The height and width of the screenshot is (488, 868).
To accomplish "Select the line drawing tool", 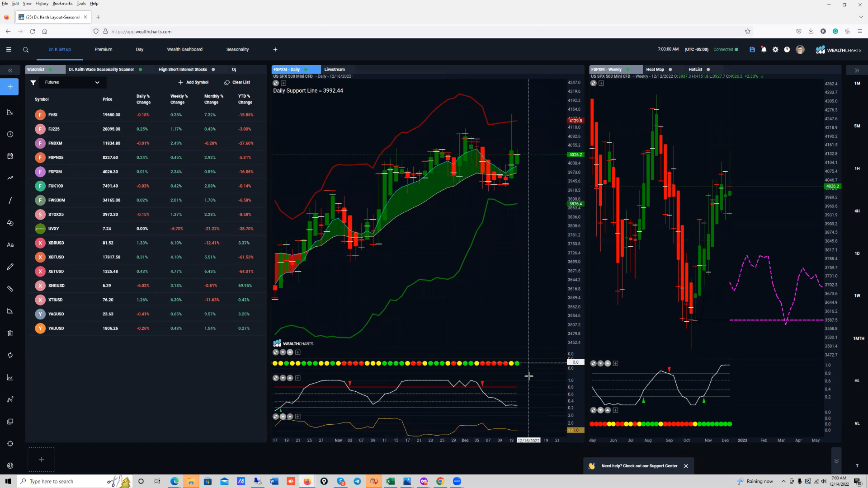I will pos(10,200).
